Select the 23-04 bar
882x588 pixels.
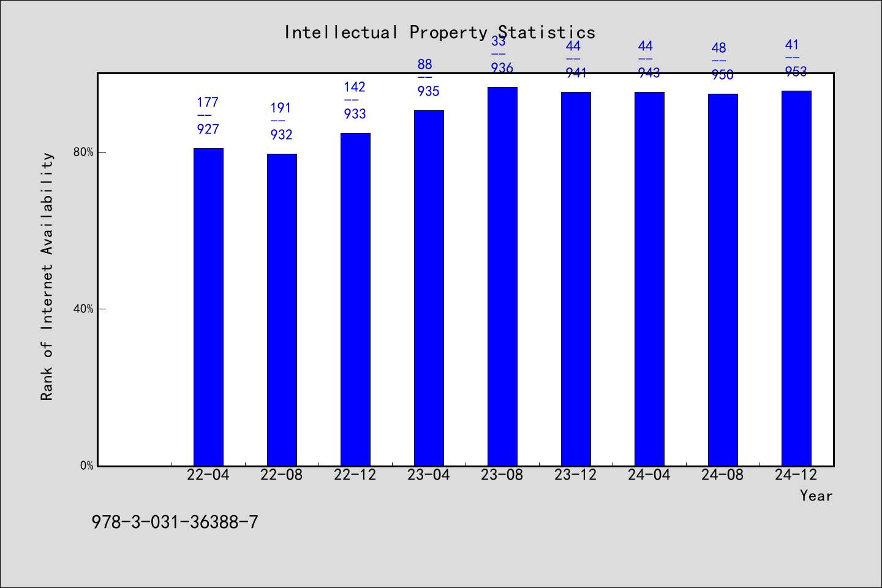tap(429, 288)
